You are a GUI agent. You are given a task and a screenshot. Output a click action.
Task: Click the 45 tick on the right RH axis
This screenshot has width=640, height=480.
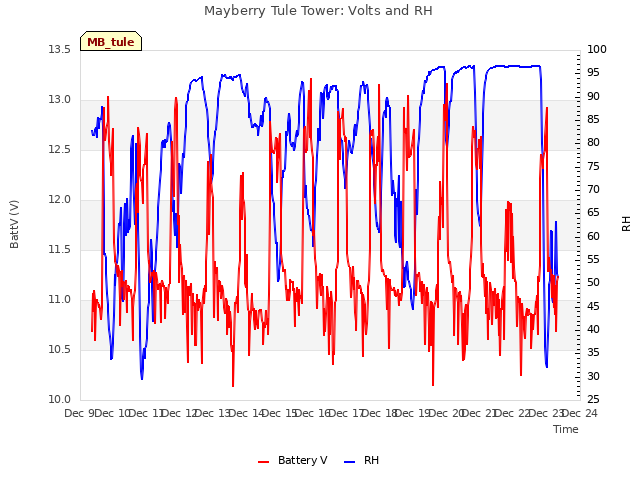pos(593,307)
